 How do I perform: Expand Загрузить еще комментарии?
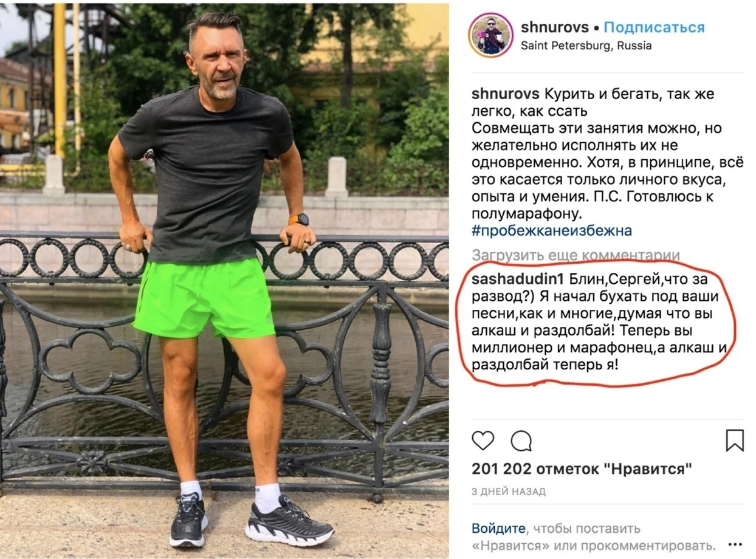click(576, 255)
